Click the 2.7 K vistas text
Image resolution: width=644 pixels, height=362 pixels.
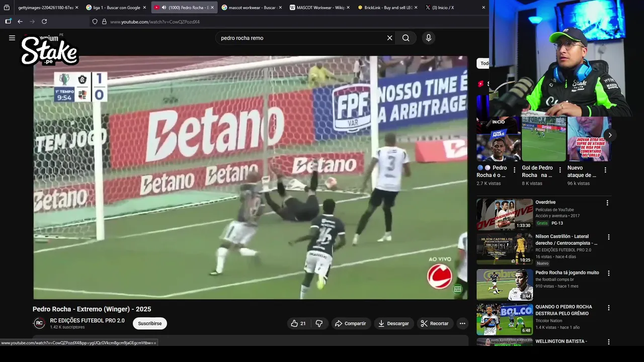tap(489, 184)
